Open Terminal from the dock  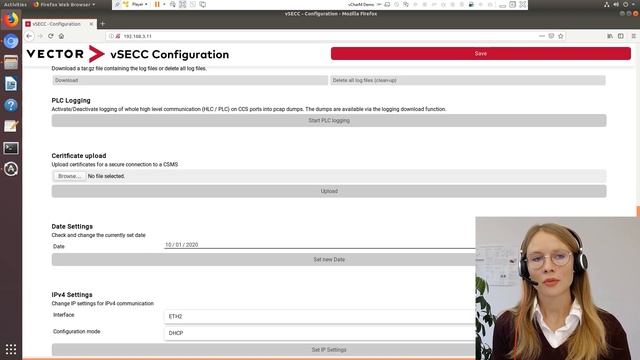click(x=11, y=148)
